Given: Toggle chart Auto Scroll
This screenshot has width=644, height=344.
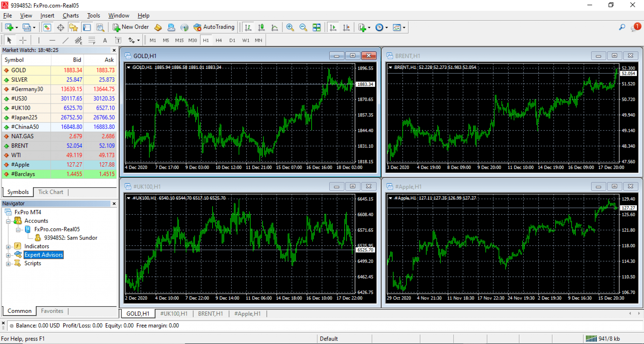Looking at the screenshot, I should tap(333, 27).
